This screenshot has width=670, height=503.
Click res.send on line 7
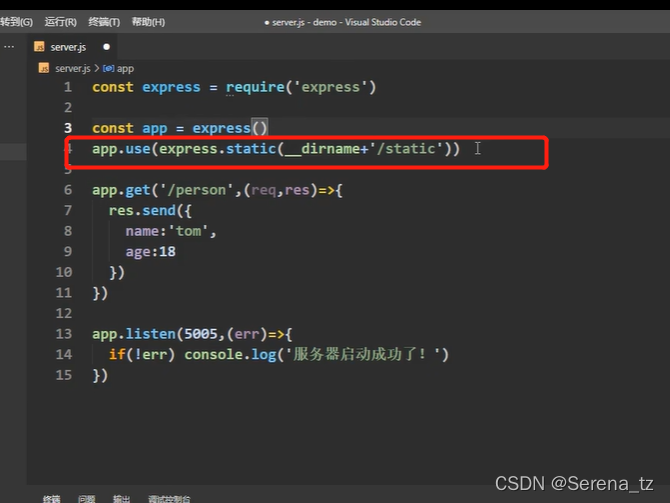coord(142,210)
